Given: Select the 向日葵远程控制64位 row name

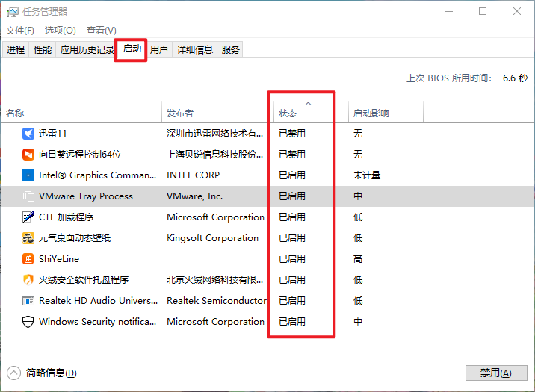Looking at the screenshot, I should (x=80, y=155).
